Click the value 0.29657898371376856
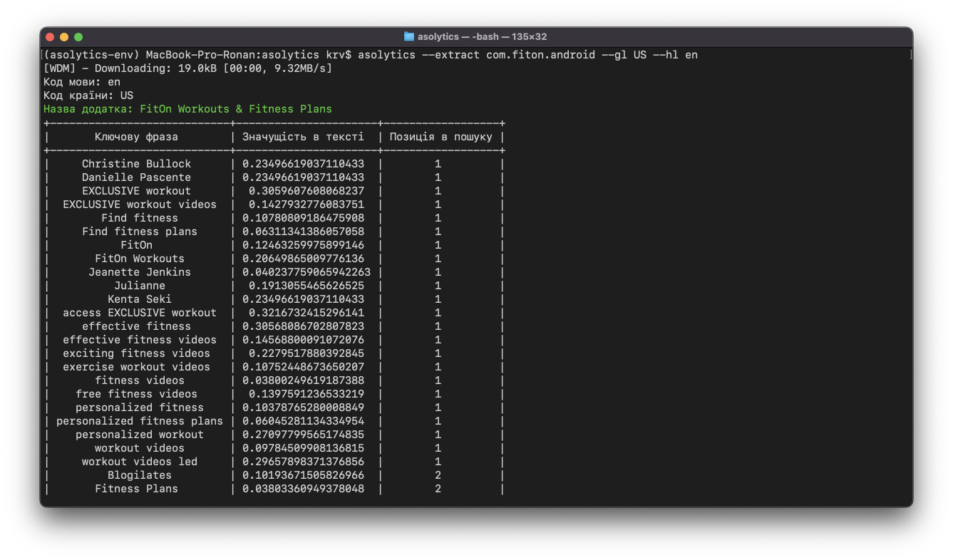953x560 pixels. [x=303, y=462]
